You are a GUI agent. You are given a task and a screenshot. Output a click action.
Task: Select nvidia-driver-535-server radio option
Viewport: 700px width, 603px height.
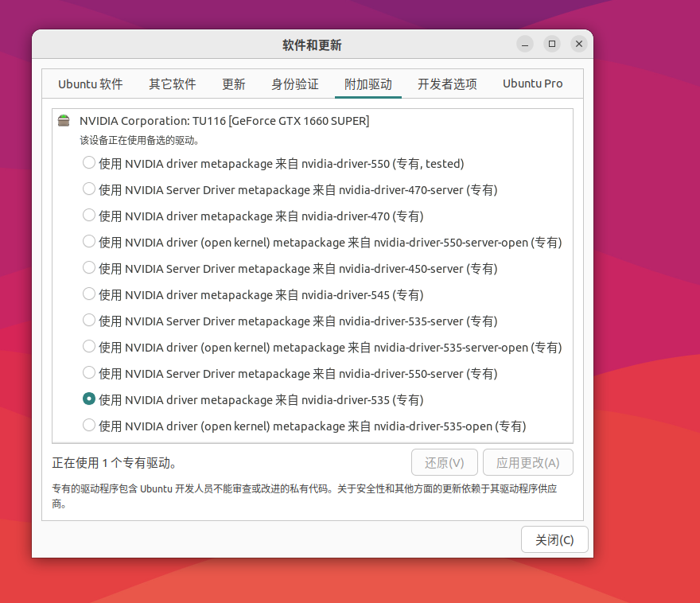[x=89, y=321]
